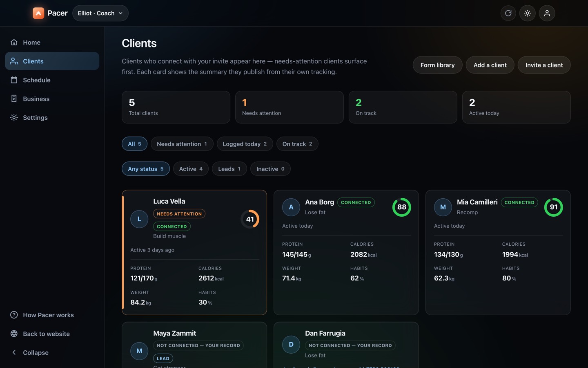Screen dimensions: 588x368
Task: Click the Business receipt icon
Action: 14,99
